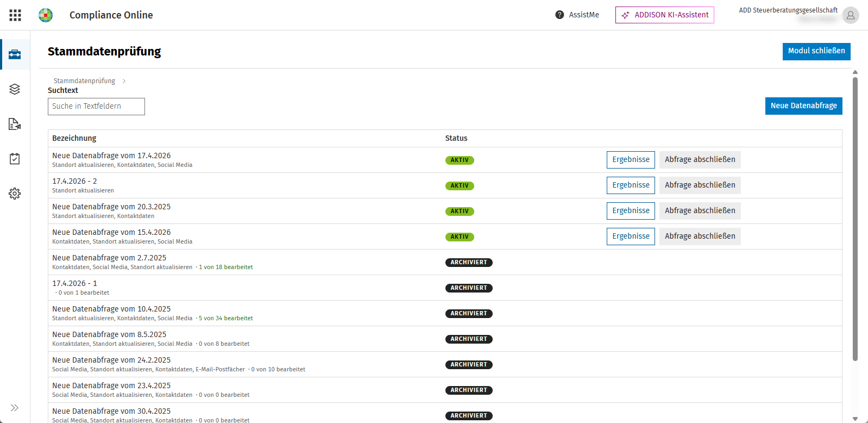This screenshot has height=423, width=868.
Task: Click the Compliance Online logo icon
Action: coord(46,15)
